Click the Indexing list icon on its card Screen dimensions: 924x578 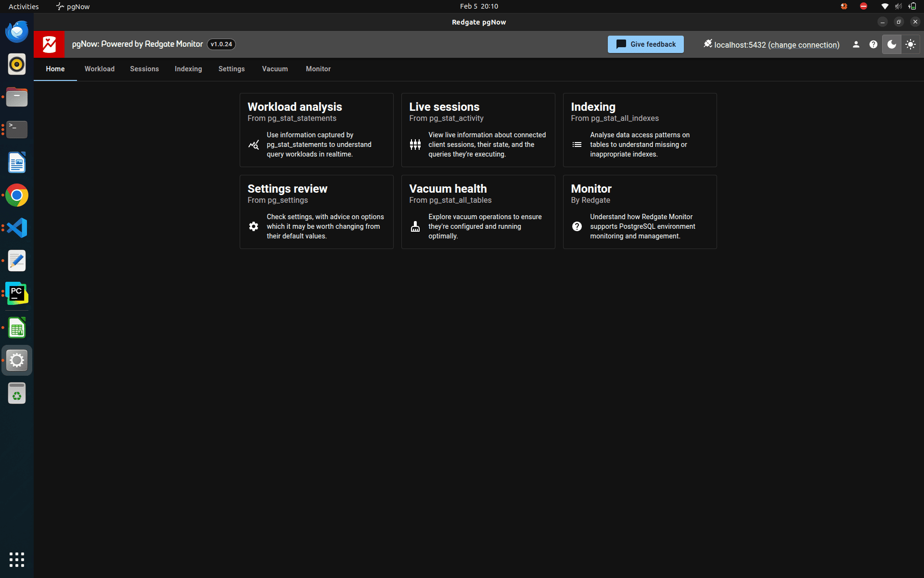577,144
